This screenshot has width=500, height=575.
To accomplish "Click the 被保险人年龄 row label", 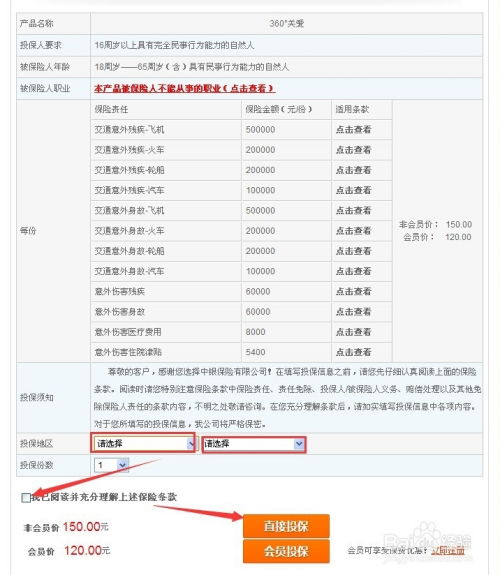I will click(x=45, y=67).
